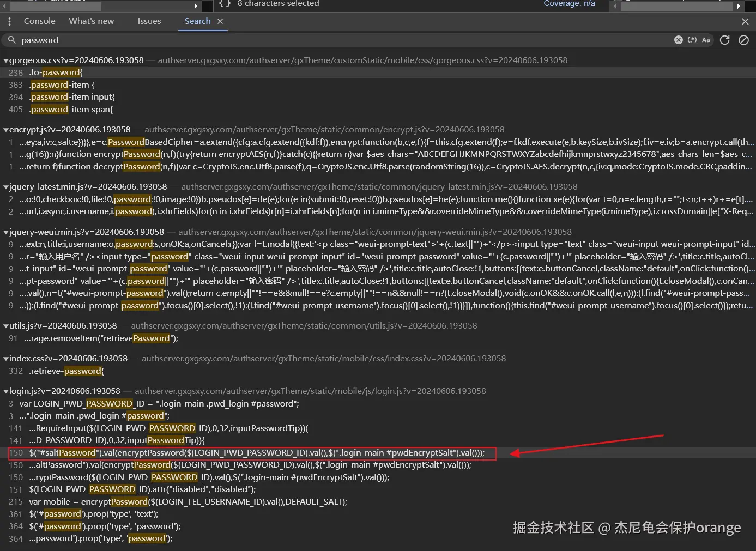Open line 364 "...password').prop('type'" result
756x551 pixels.
[378, 538]
